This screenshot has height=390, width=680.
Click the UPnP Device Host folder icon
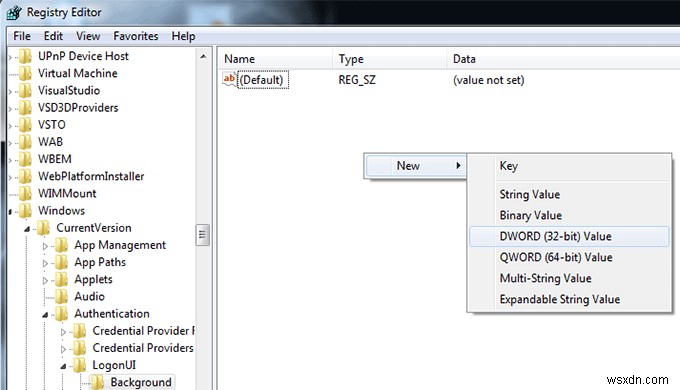(26, 56)
